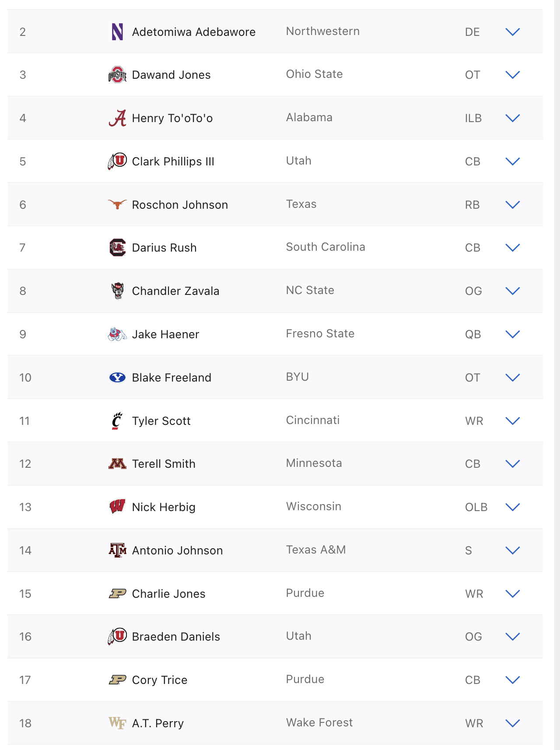
Task: Click the Texas Longhorns logo icon
Action: tap(117, 204)
